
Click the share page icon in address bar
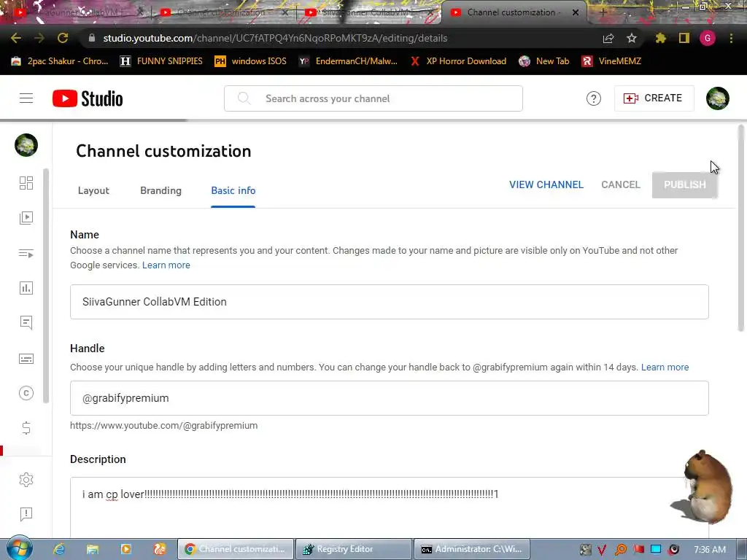click(608, 38)
